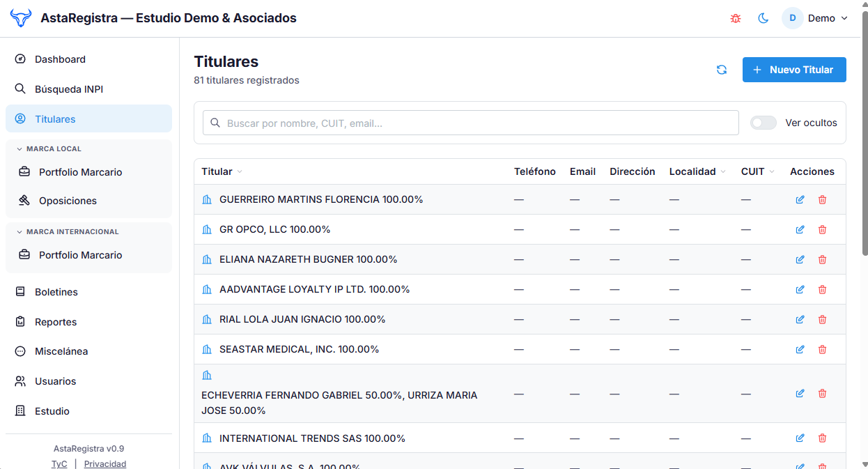
Task: Click the page vertical scrollbar
Action: tap(865, 132)
